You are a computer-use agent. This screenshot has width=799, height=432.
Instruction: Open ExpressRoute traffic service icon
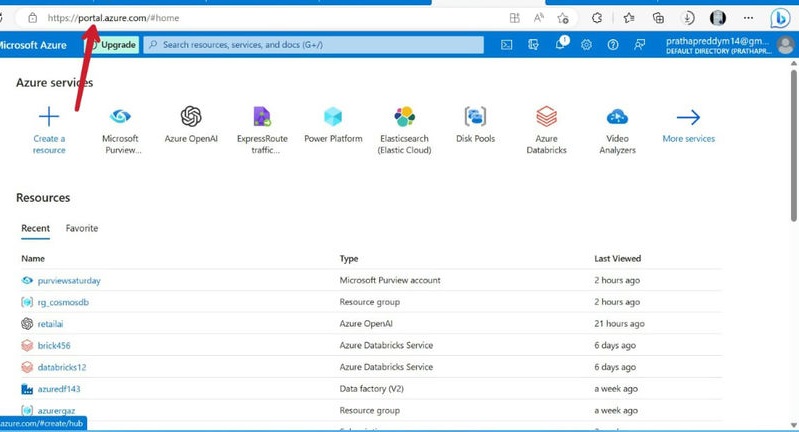262,117
